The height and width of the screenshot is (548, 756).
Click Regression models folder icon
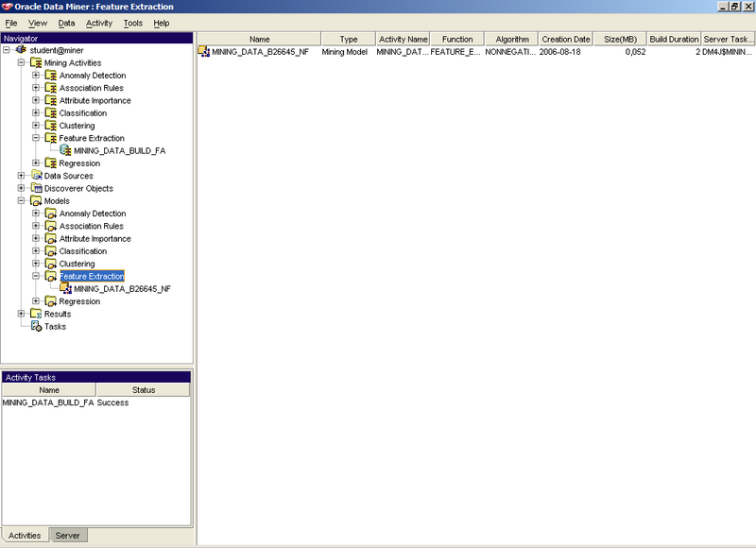pos(51,301)
